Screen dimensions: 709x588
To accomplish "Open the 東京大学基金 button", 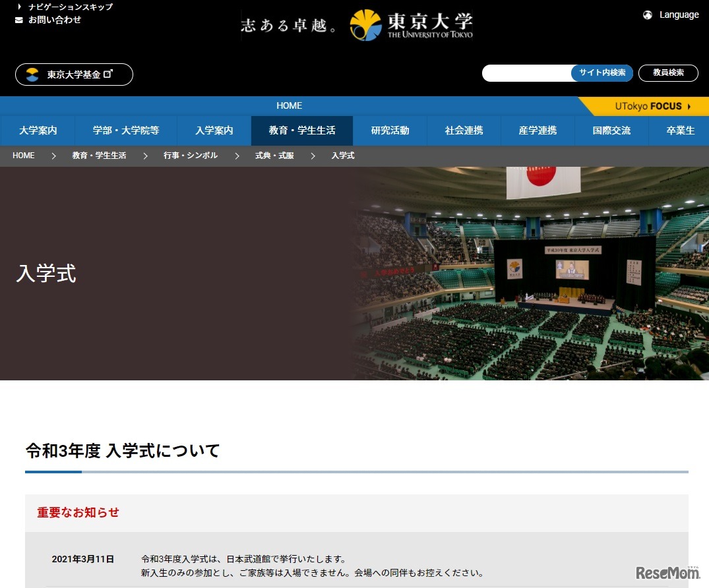I will pos(74,74).
